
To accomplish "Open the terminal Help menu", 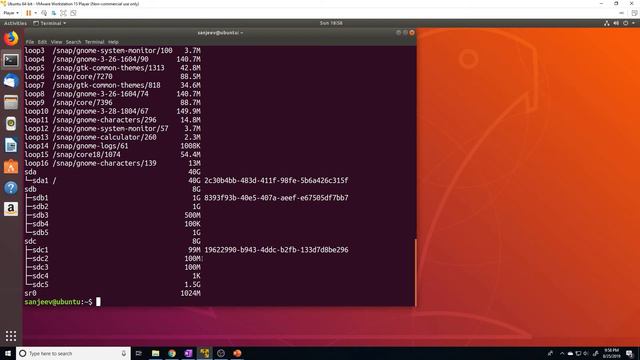I will [x=113, y=42].
